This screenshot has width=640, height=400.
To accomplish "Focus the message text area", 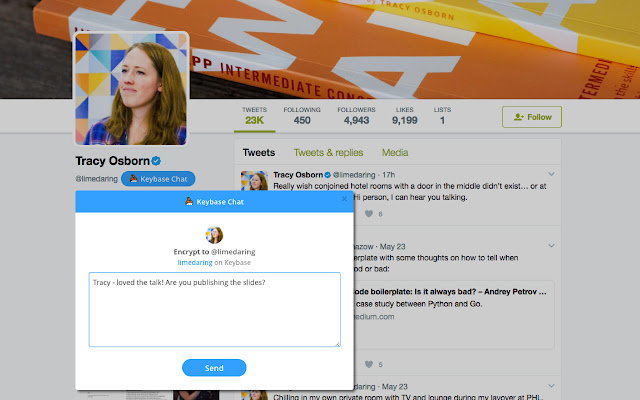I will (x=215, y=309).
